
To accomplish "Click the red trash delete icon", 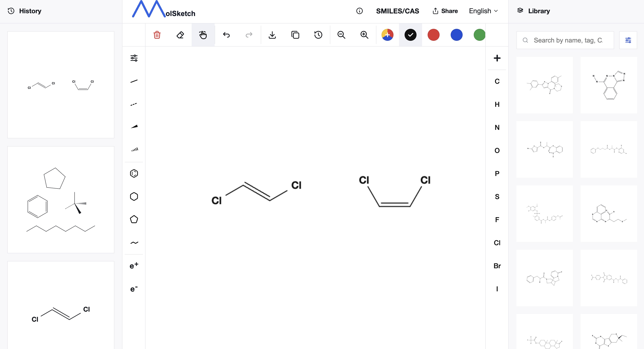I will [157, 35].
